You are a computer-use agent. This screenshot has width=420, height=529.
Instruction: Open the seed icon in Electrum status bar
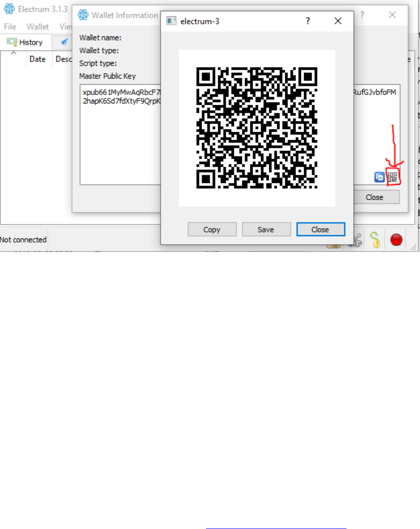[375, 240]
